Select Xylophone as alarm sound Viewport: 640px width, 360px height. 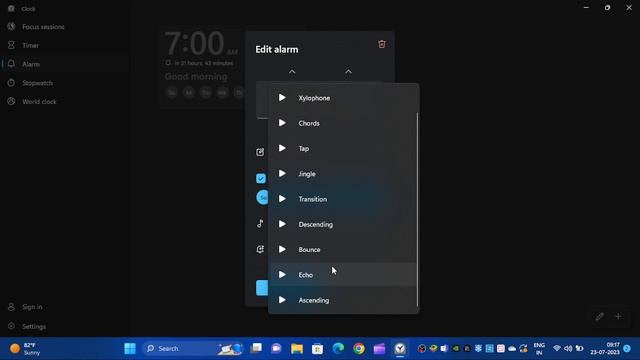[x=343, y=98]
